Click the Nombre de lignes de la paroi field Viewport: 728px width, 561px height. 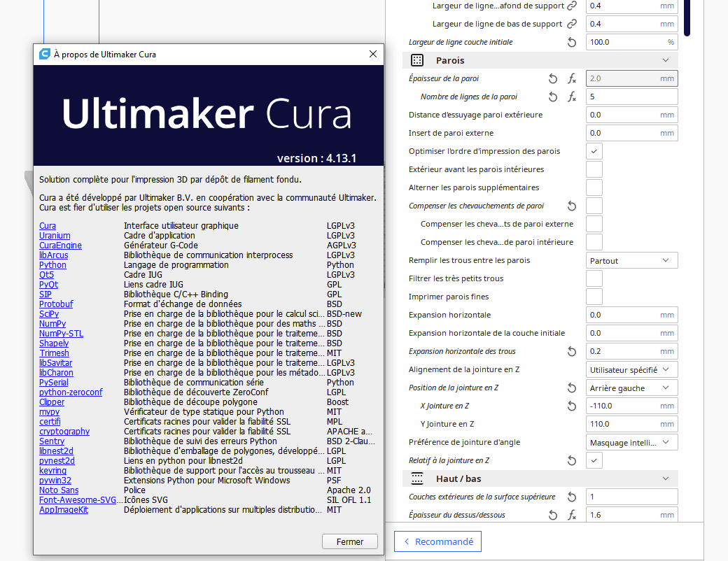pyautogui.click(x=631, y=97)
